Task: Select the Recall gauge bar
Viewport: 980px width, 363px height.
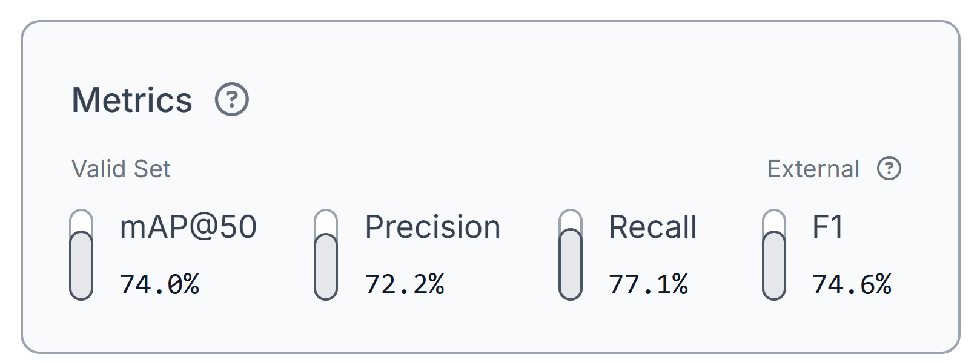Action: point(571,255)
